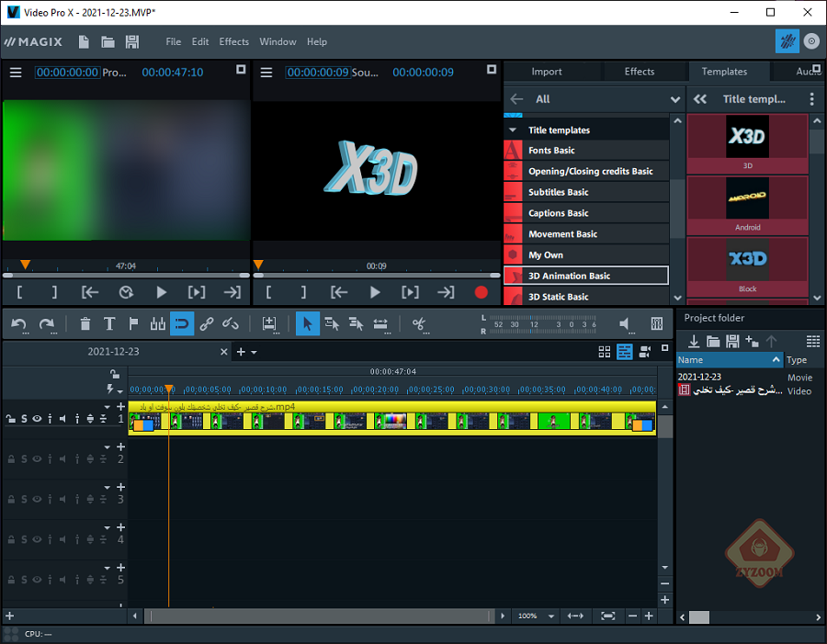
Task: Open the Title editor T icon
Action: (x=109, y=324)
